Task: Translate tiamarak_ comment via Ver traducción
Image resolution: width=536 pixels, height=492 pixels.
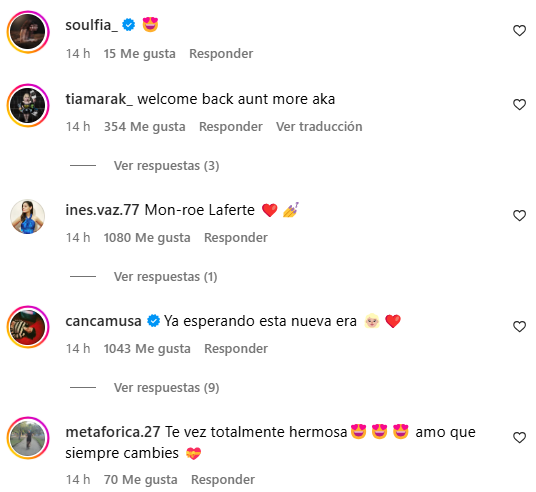Action: pyautogui.click(x=319, y=127)
